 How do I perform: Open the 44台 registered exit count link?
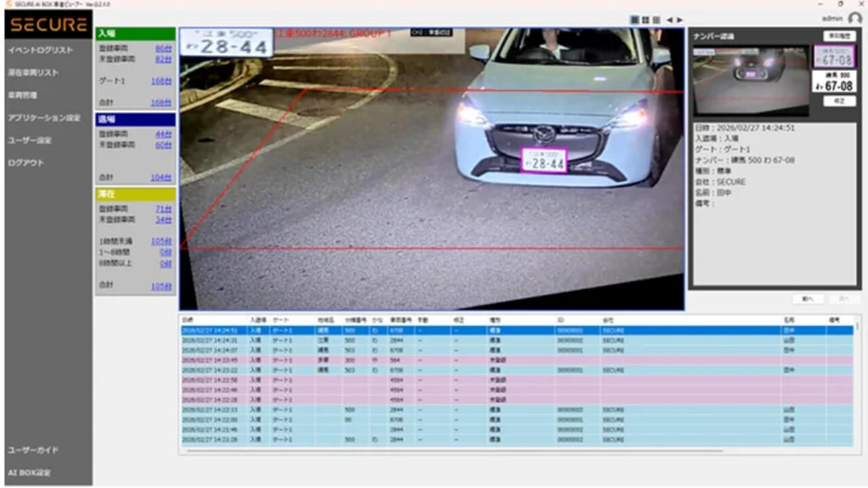(163, 134)
